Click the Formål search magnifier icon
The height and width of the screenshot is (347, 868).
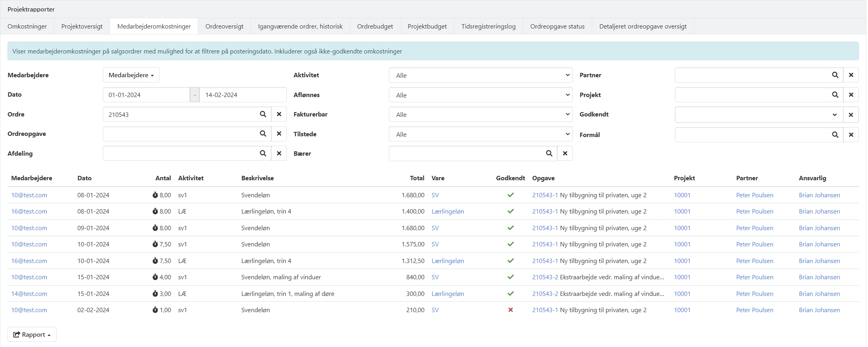[x=835, y=135]
